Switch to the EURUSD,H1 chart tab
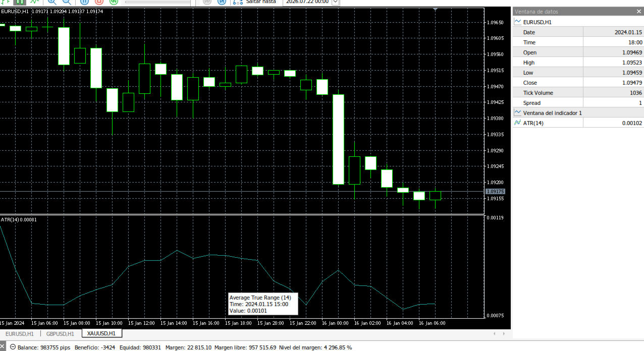The width and height of the screenshot is (644, 351). tap(20, 334)
